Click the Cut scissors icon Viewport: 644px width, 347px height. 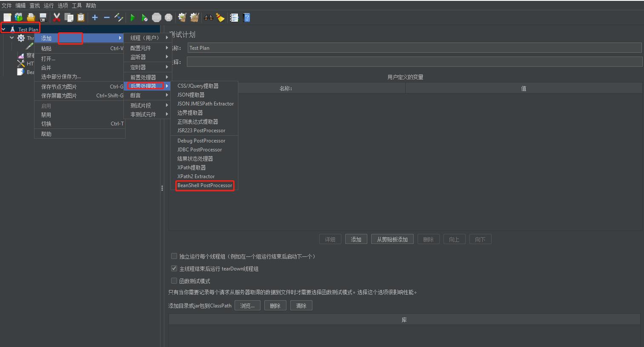pyautogui.click(x=57, y=17)
